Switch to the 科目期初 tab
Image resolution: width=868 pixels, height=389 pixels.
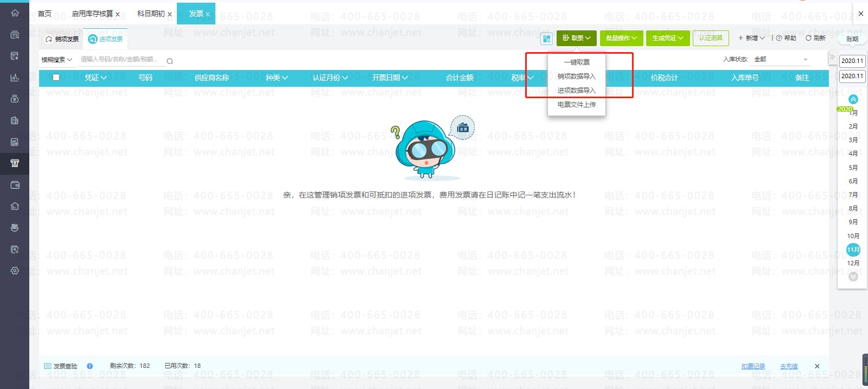(x=151, y=14)
